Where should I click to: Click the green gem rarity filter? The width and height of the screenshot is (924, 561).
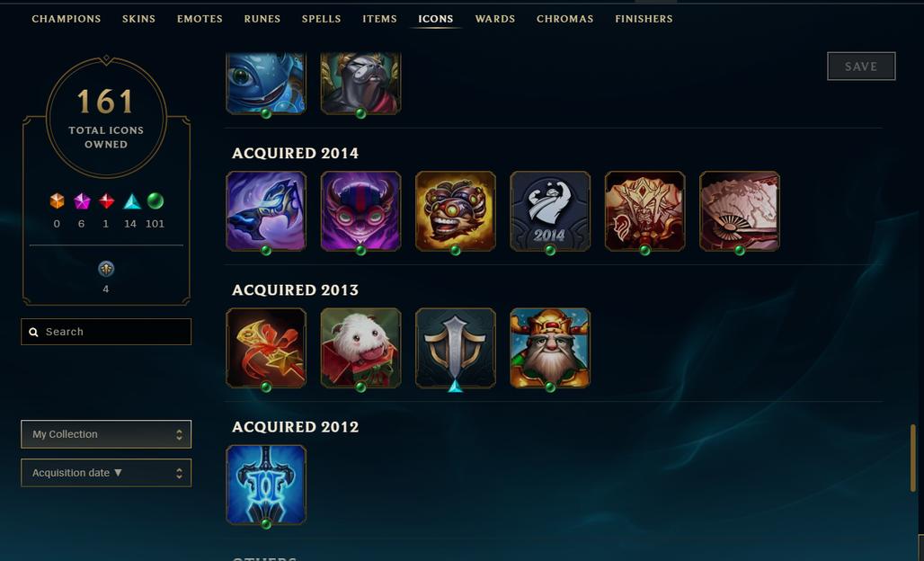click(x=155, y=201)
